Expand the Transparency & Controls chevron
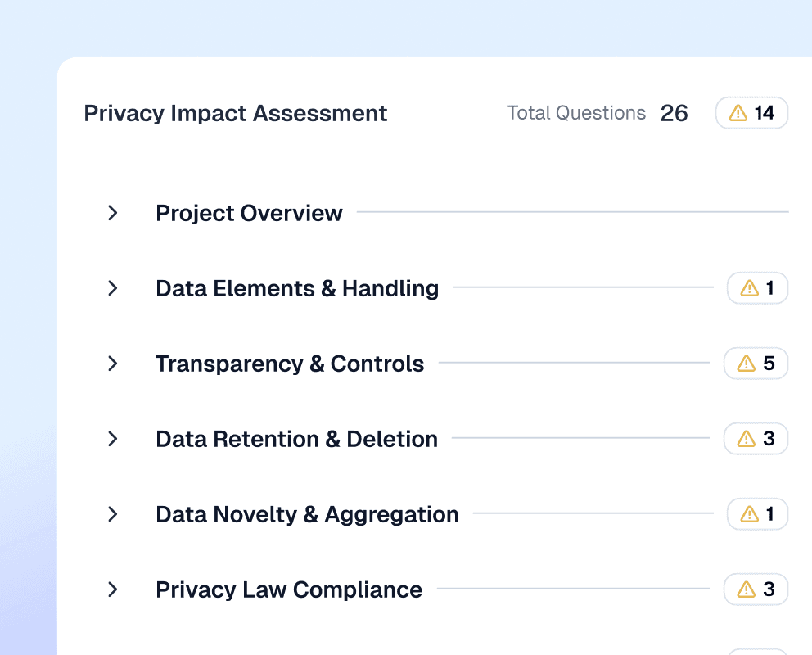The width and height of the screenshot is (812, 655). pos(113,364)
